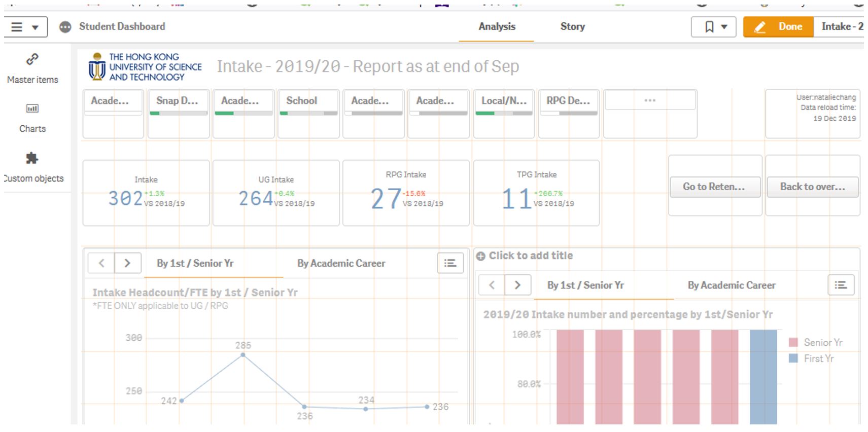Open the Master items panel

click(x=32, y=68)
